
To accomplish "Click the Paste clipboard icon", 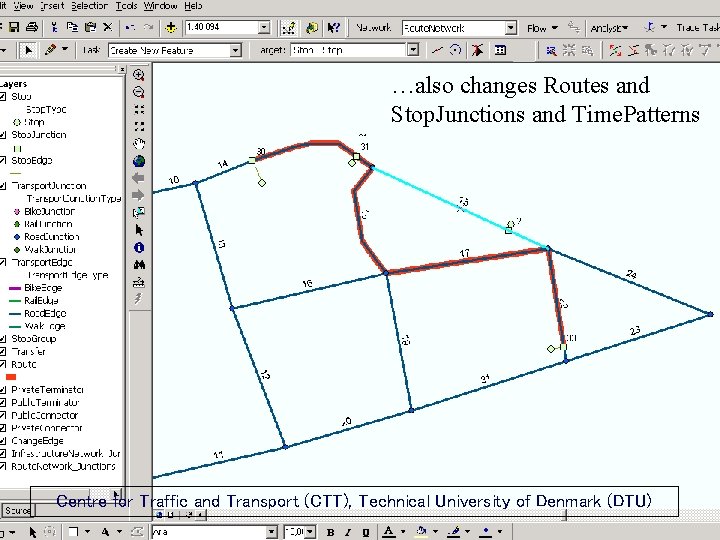I will click(90, 27).
